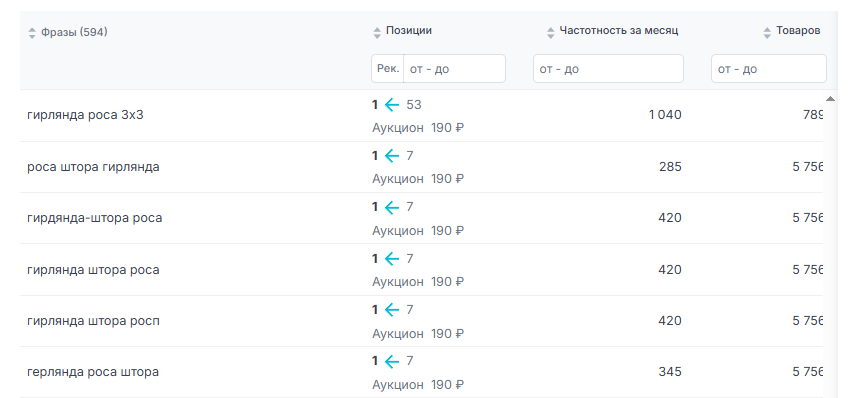This screenshot has height=398, width=856.
Task: Select phrase гирдянда-штора роса
Action: (94, 218)
